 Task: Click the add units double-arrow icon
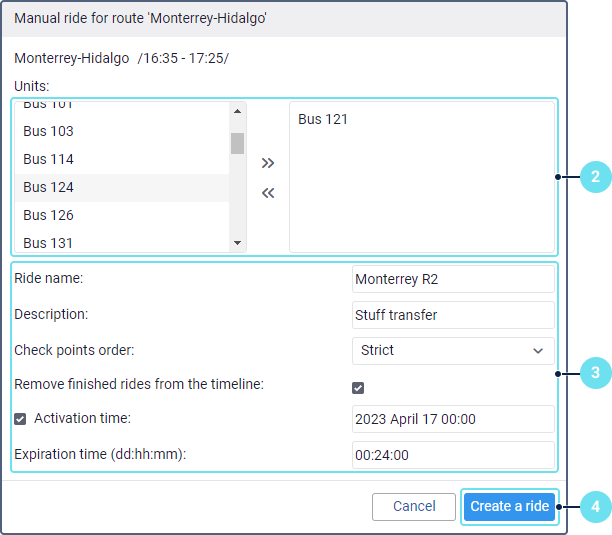[267, 162]
